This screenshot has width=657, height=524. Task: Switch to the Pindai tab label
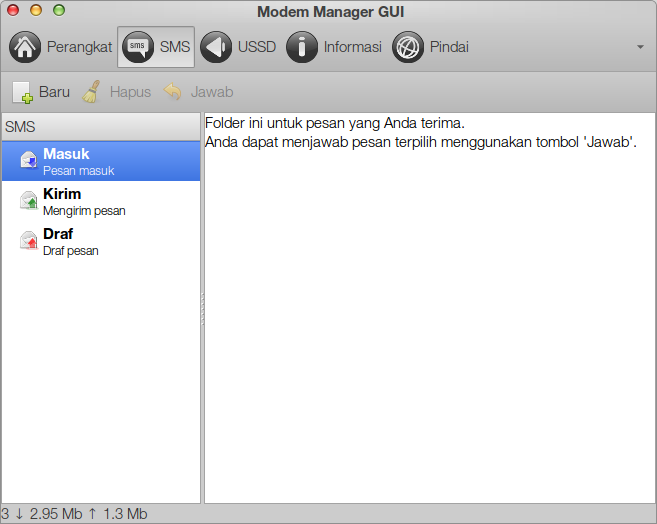[x=449, y=47]
